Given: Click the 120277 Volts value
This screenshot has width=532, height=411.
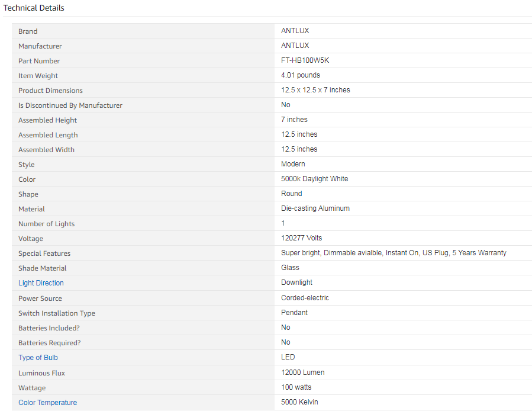Looking at the screenshot, I should click(x=302, y=238).
